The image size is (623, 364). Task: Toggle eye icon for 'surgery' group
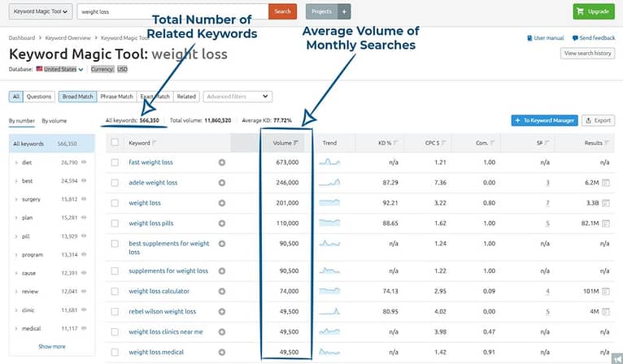pos(84,199)
